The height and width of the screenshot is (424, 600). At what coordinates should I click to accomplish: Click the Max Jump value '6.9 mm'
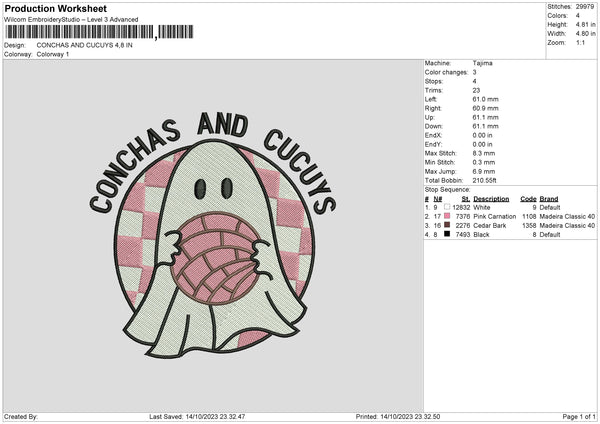[484, 171]
